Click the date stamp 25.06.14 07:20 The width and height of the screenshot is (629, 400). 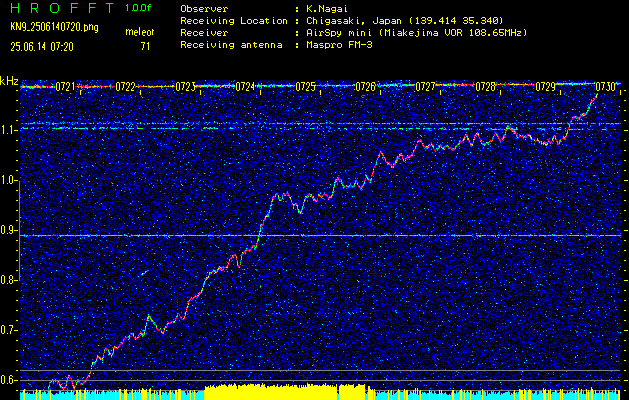(42, 47)
